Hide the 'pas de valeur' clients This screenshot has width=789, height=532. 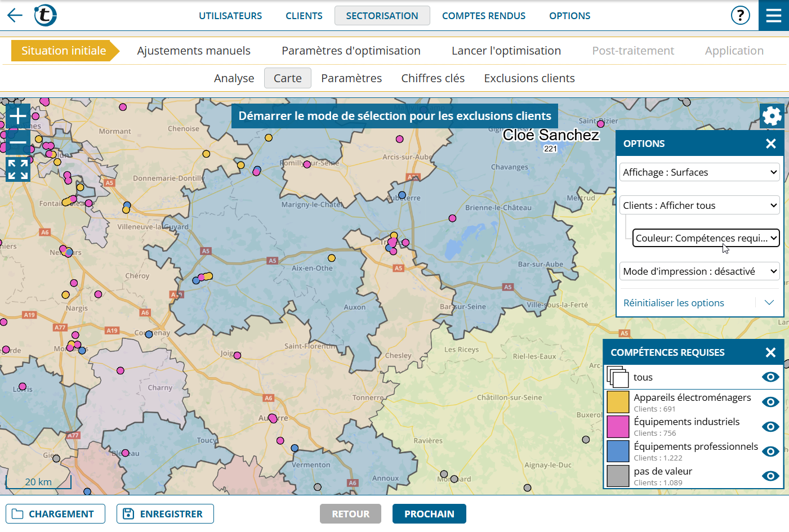click(770, 476)
